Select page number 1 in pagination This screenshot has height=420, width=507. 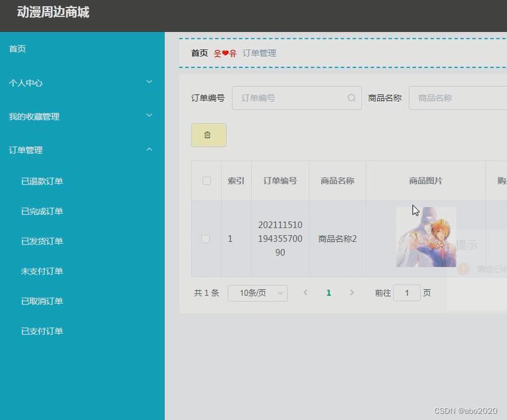[328, 293]
